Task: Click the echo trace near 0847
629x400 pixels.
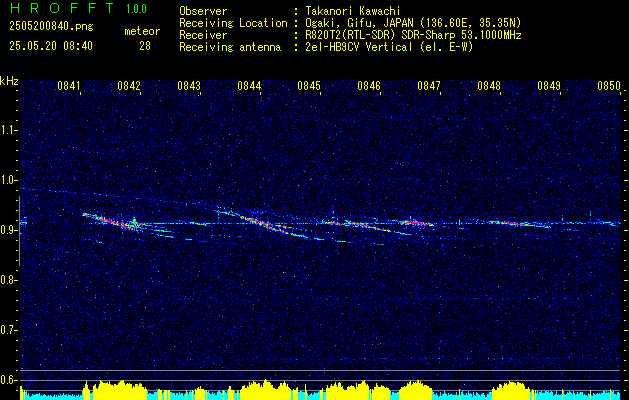Action: tap(415, 222)
